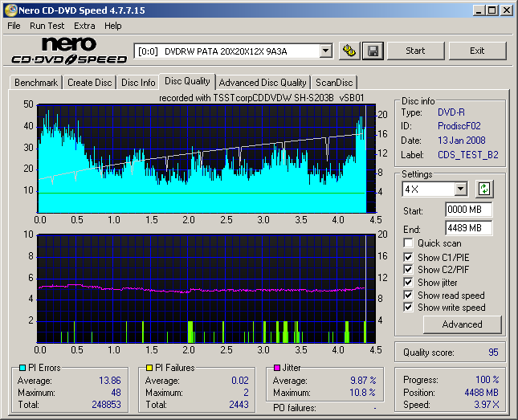Click the recorded with TSSTcorp header text

(262, 98)
